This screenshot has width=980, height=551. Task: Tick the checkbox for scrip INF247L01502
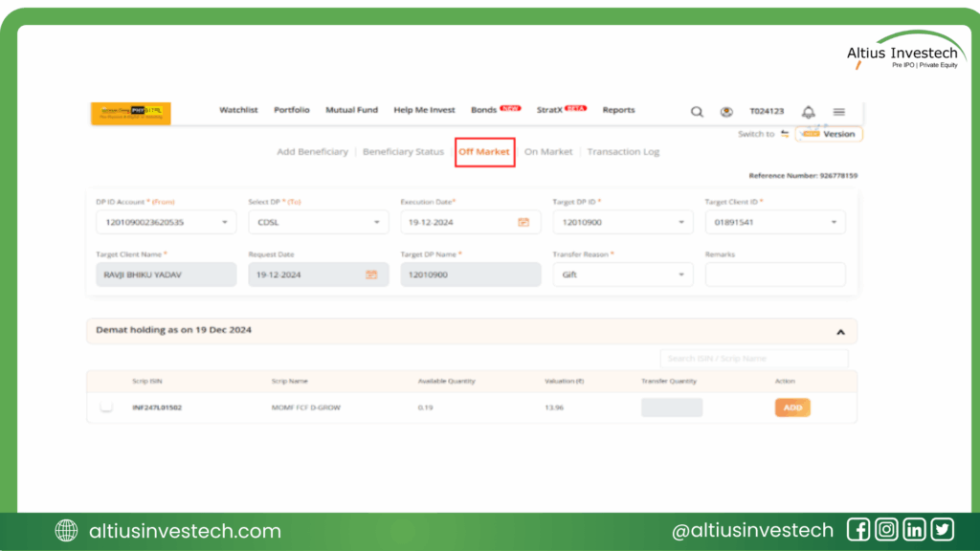point(106,407)
